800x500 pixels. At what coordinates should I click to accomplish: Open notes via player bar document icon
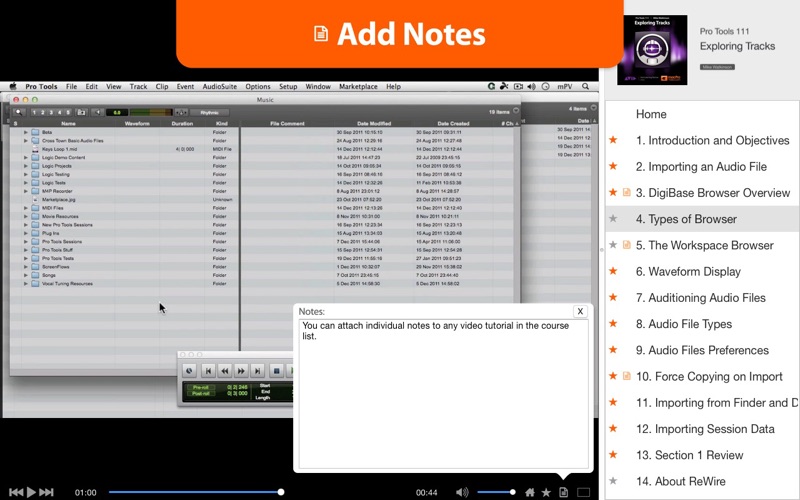[563, 492]
